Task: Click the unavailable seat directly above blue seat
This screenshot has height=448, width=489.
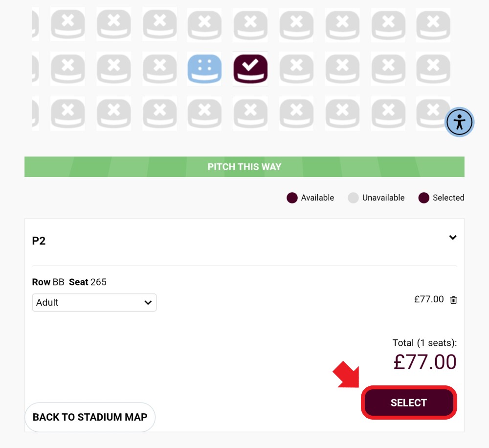Action: (204, 25)
